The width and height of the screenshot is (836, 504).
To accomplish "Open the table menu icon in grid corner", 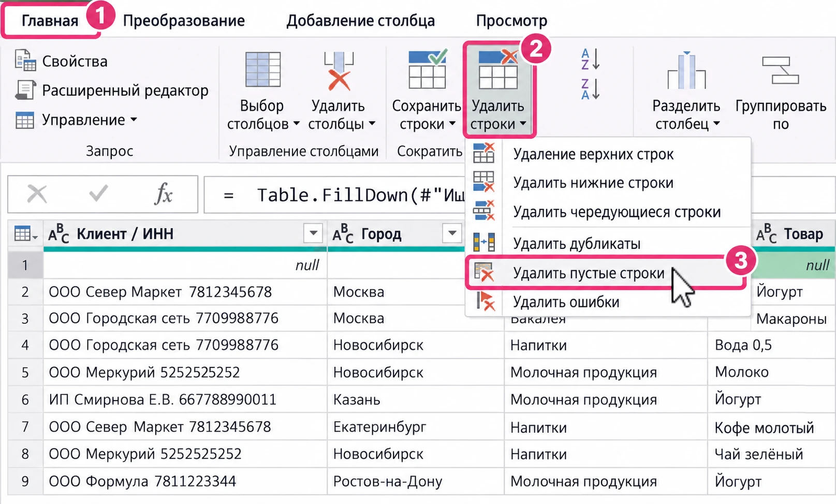I will pos(25,234).
